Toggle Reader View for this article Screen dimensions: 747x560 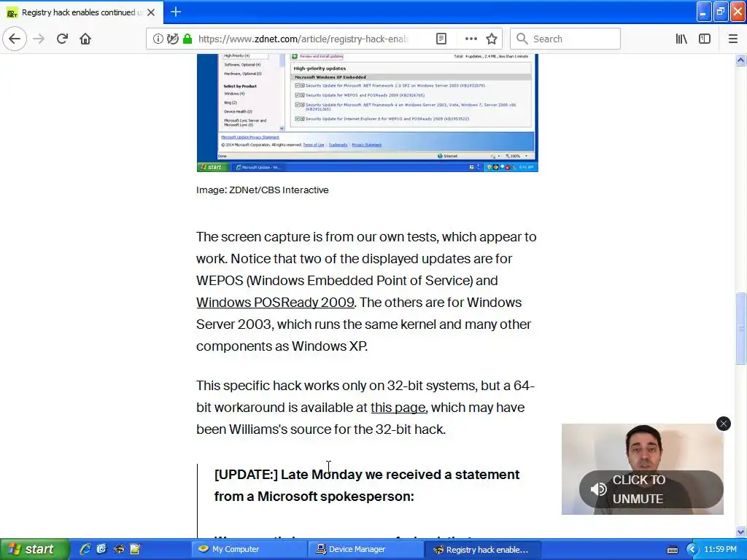click(x=441, y=39)
